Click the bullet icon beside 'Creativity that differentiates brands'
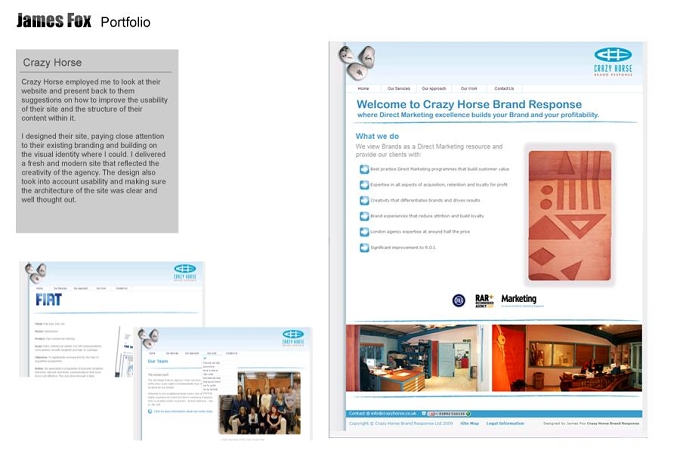Viewport: 680px width, 453px height. tap(364, 200)
